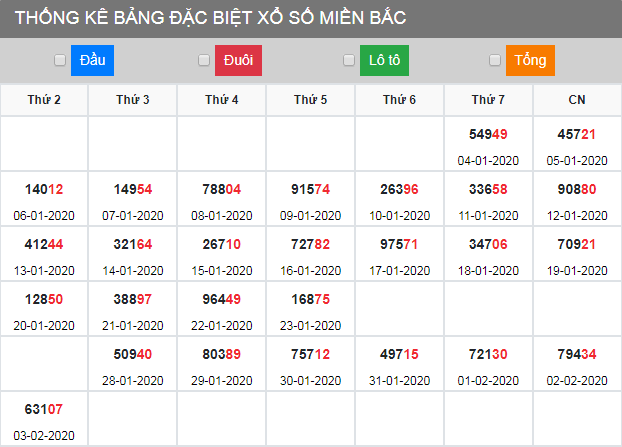
Task: Tick the checkbox beside Đầu
Action: [x=60, y=61]
